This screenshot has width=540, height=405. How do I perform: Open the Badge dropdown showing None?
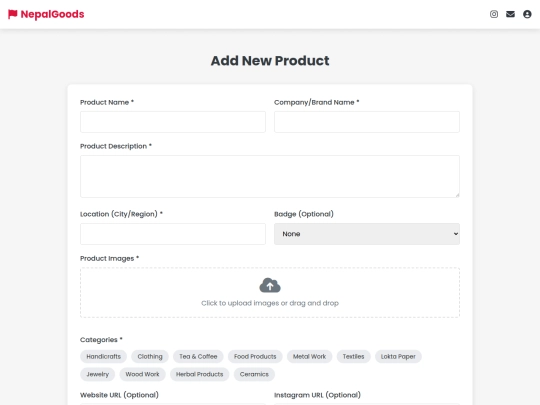pos(367,234)
